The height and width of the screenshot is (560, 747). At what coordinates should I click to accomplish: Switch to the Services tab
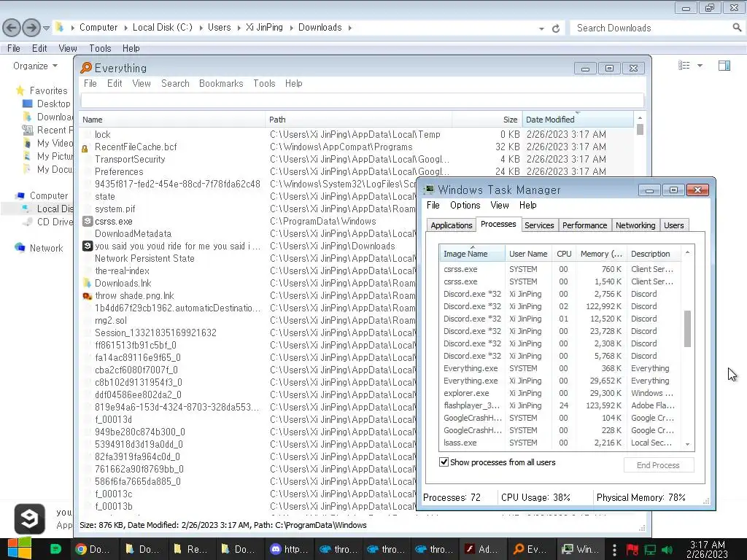pyautogui.click(x=539, y=225)
